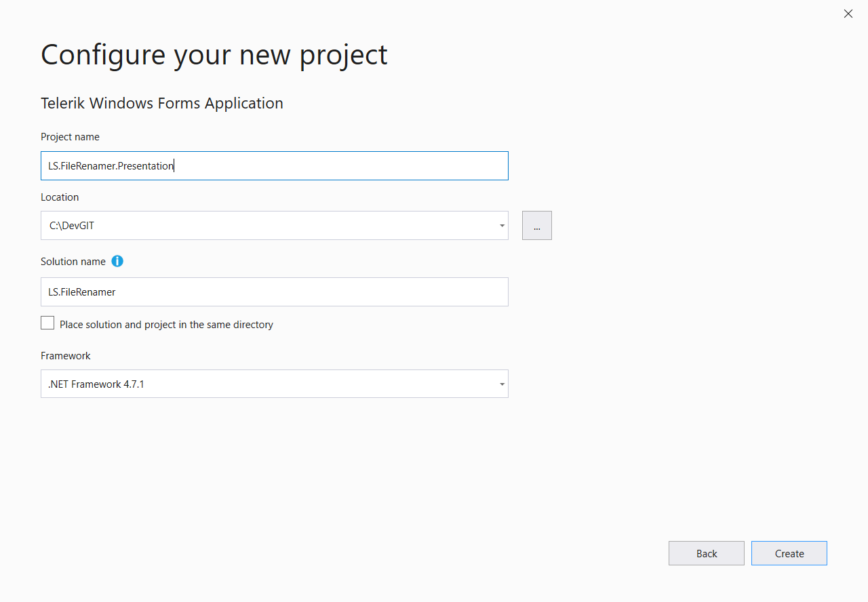Enable Place solution and project in same directory
Viewport: 868px width, 602px height.
(47, 323)
